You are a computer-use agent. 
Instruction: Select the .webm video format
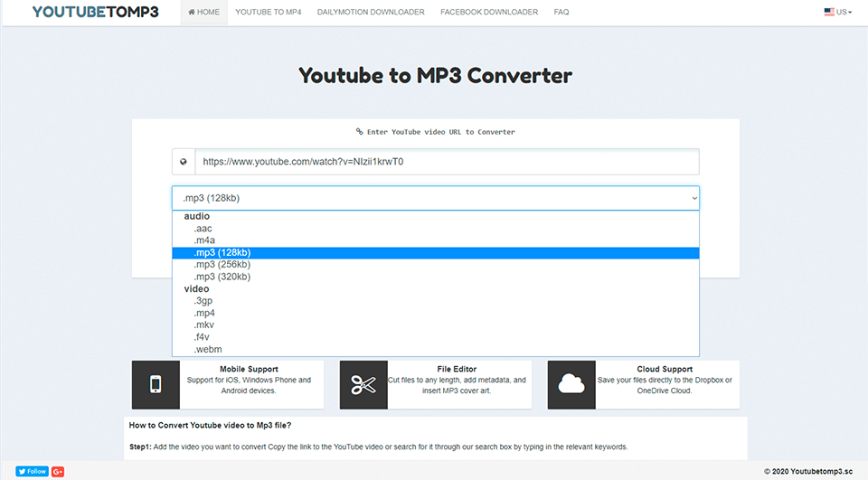coord(436,349)
